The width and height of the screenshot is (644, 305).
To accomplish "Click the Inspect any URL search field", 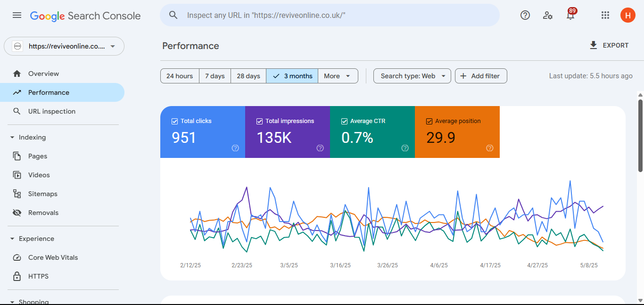I will point(330,15).
